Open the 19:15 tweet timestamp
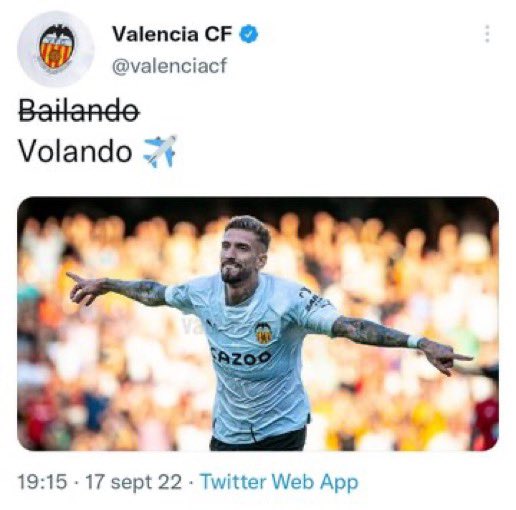 click(42, 482)
